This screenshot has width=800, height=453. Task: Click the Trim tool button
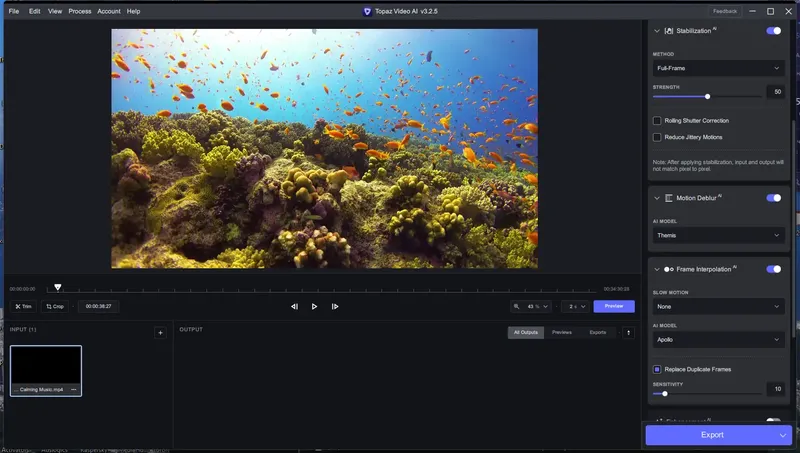(23, 306)
